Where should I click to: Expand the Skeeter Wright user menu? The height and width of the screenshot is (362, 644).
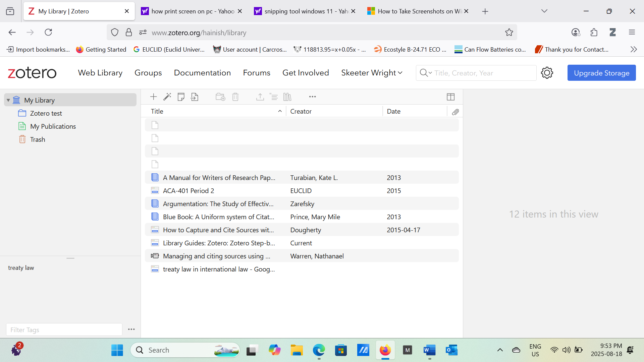(x=372, y=73)
